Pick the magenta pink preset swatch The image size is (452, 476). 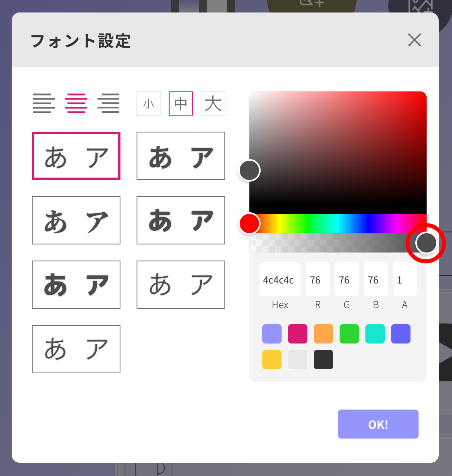coord(298,334)
